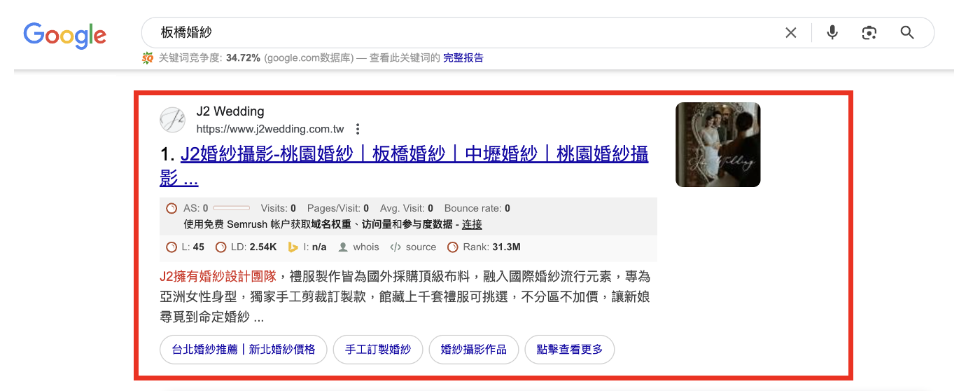Open Google Lens image search

(x=869, y=33)
